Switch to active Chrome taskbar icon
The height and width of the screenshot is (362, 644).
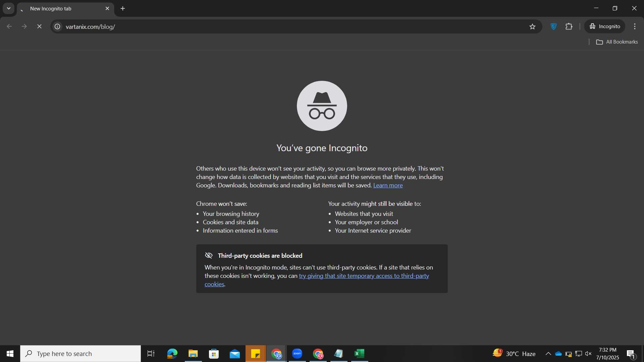coord(276,354)
